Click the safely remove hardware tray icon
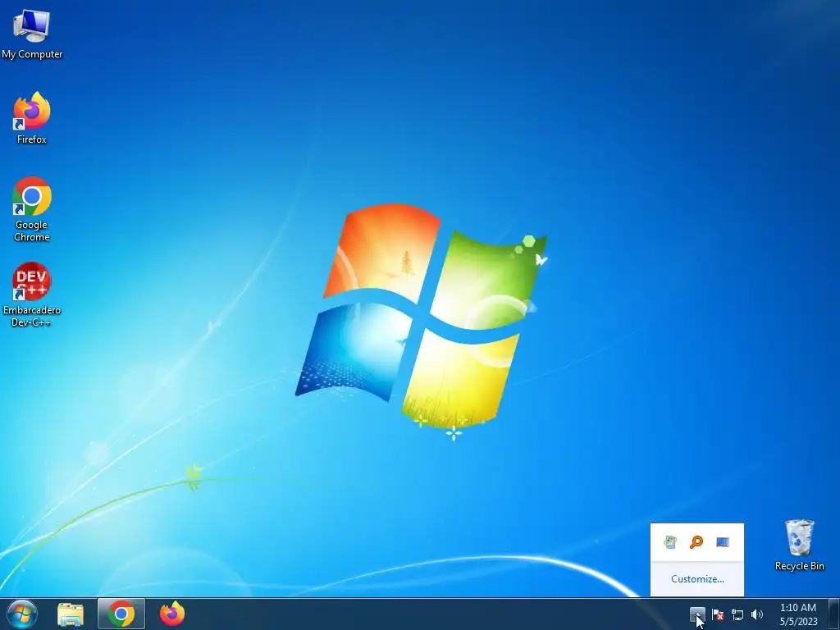 click(x=670, y=542)
